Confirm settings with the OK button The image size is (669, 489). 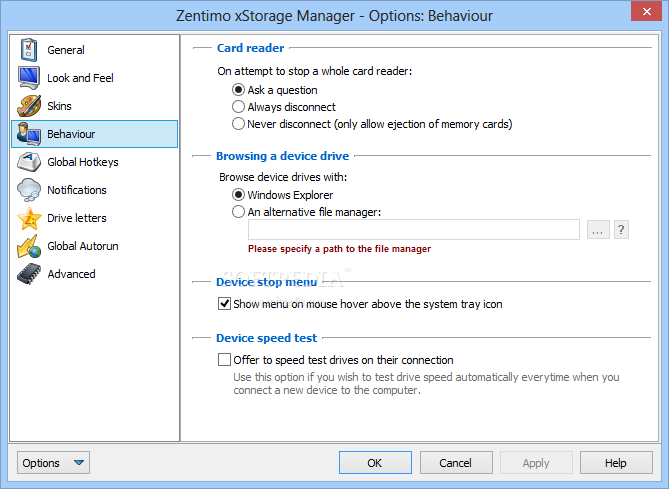[x=375, y=463]
